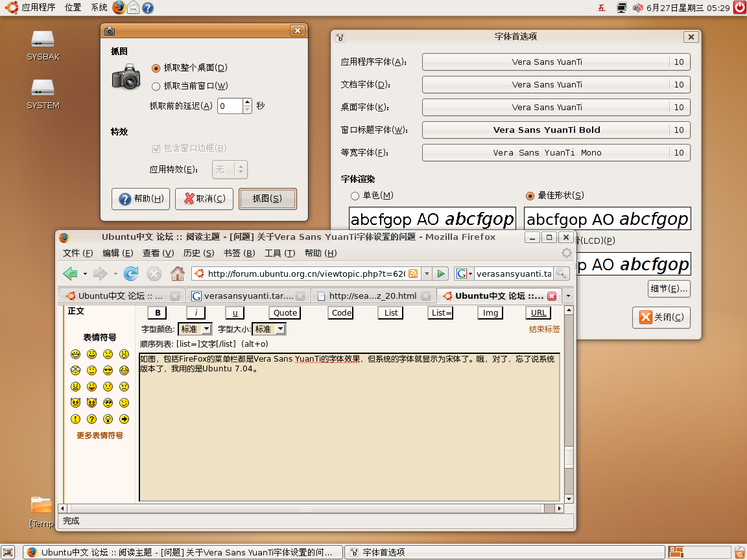Click the Firefox stop loading icon

(x=154, y=274)
